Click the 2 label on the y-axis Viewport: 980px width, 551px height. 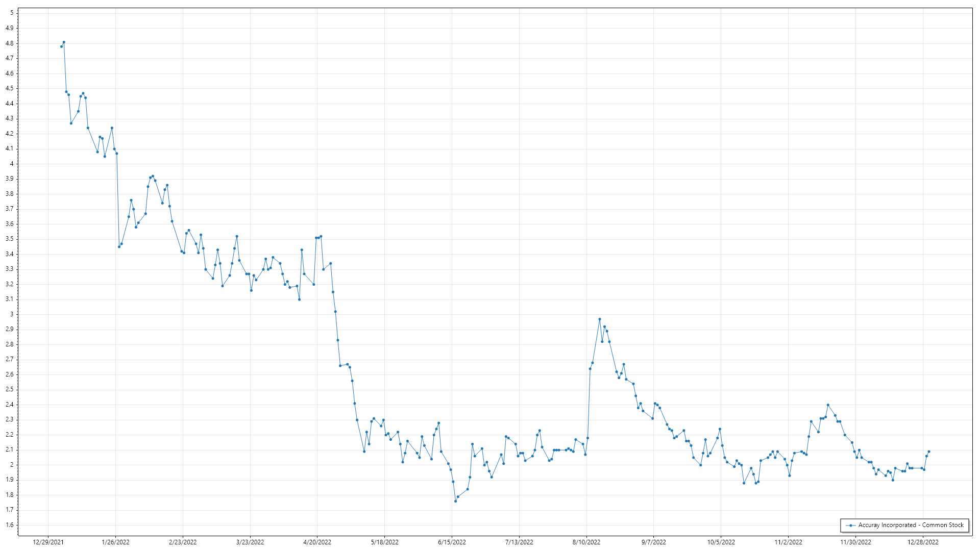coord(11,465)
